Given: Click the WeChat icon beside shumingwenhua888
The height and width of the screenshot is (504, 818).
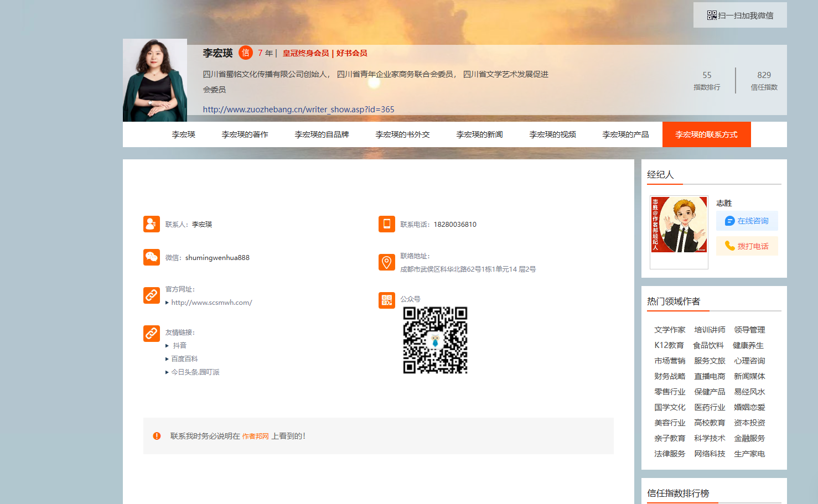Looking at the screenshot, I should pyautogui.click(x=151, y=257).
